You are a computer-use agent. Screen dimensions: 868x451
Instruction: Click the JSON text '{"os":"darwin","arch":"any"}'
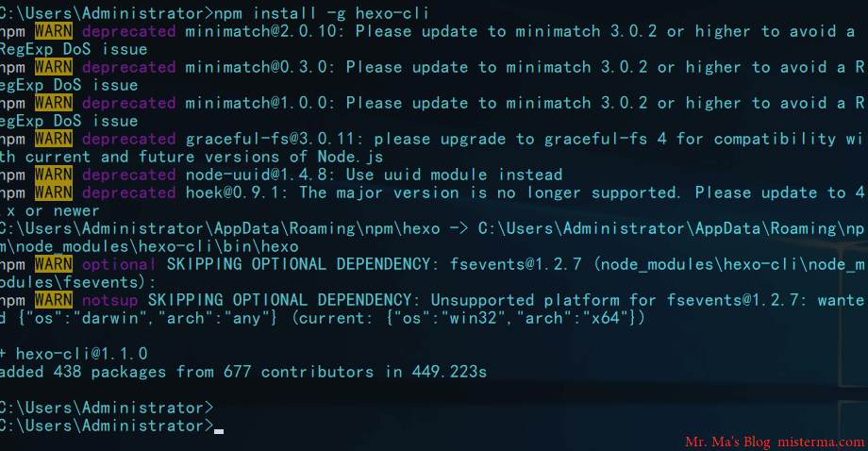point(147,318)
